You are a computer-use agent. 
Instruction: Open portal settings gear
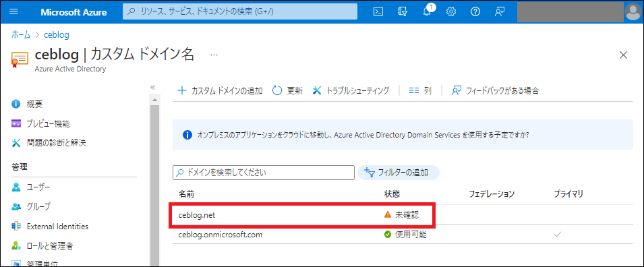coord(451,12)
